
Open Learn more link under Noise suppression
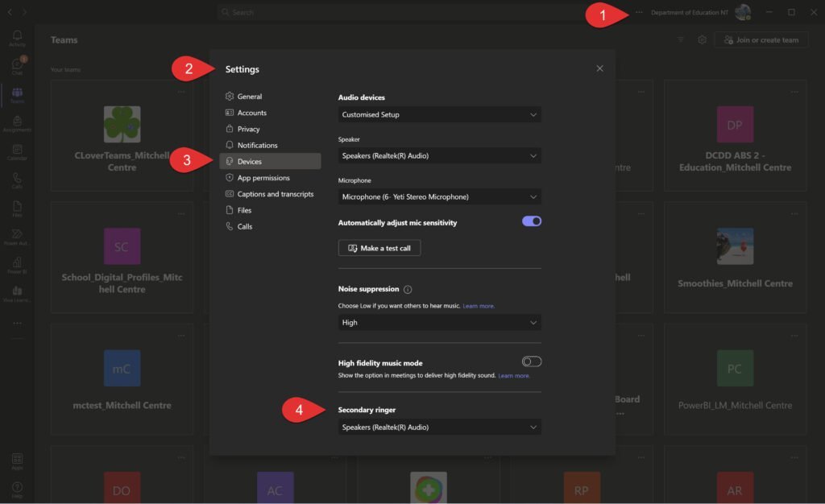tap(479, 306)
